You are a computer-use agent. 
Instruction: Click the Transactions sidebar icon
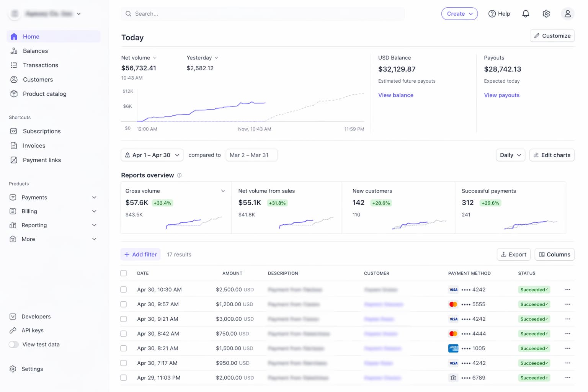pos(14,65)
